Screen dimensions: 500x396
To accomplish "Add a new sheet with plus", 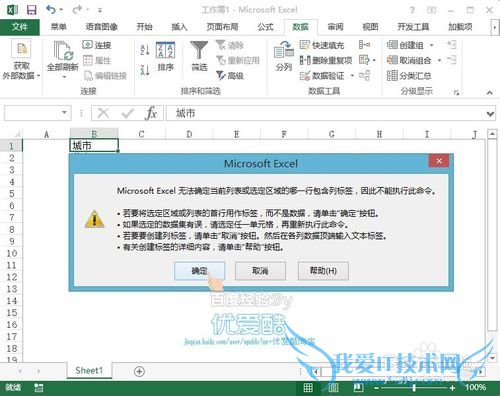I will pyautogui.click(x=139, y=371).
